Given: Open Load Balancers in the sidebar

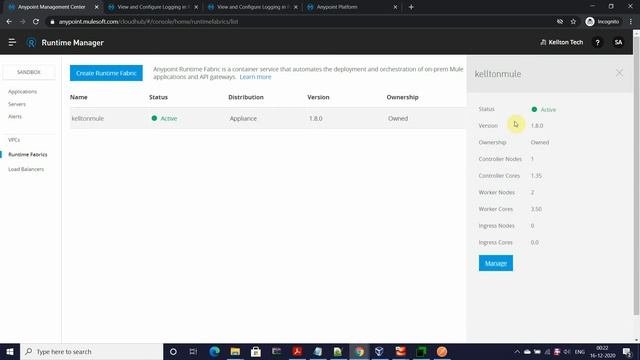Looking at the screenshot, I should [x=26, y=169].
